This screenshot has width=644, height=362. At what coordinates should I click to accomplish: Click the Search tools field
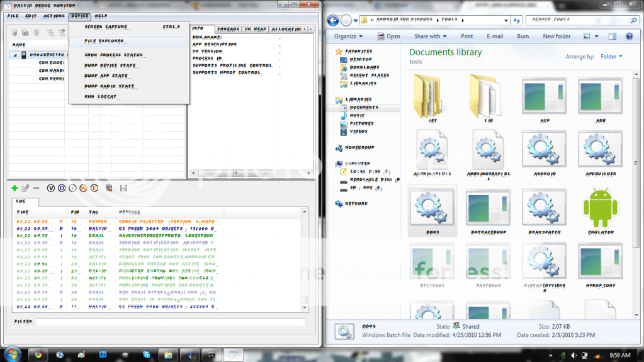(x=583, y=20)
